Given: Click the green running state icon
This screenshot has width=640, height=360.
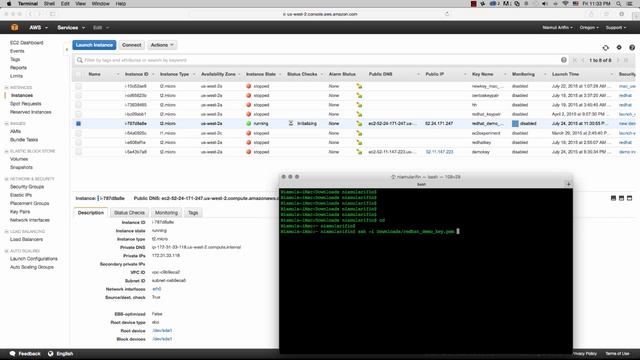Looking at the screenshot, I should tap(249, 123).
